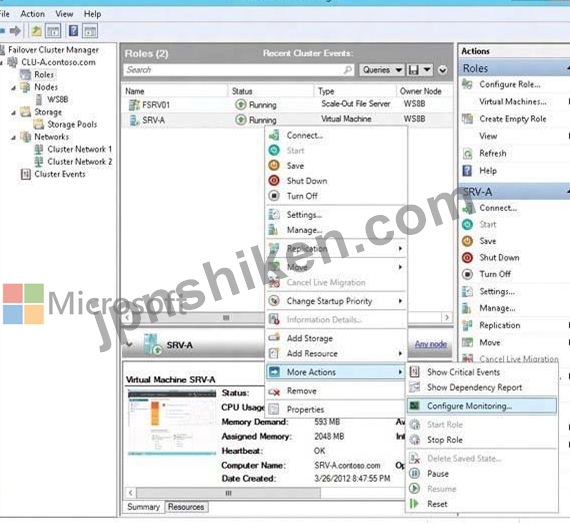This screenshot has width=570, height=523.
Task: Click the forward arrow toolbar icon
Action: point(15,31)
